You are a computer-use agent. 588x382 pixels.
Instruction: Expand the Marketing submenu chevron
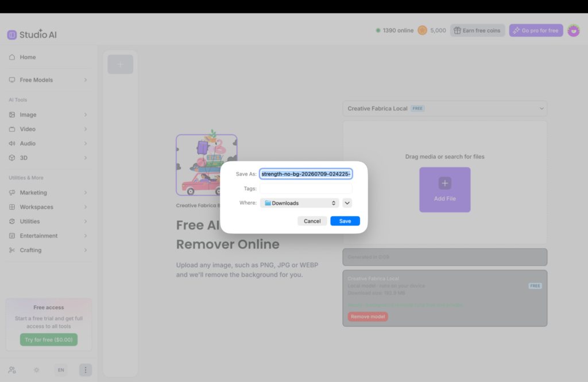click(86, 193)
